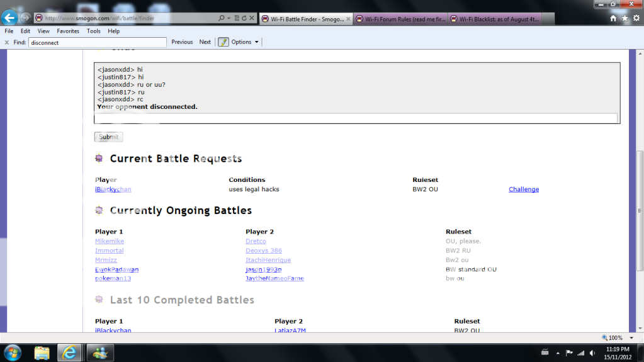Screen dimensions: 644x362
Task: Open the View menu
Action: click(x=43, y=31)
